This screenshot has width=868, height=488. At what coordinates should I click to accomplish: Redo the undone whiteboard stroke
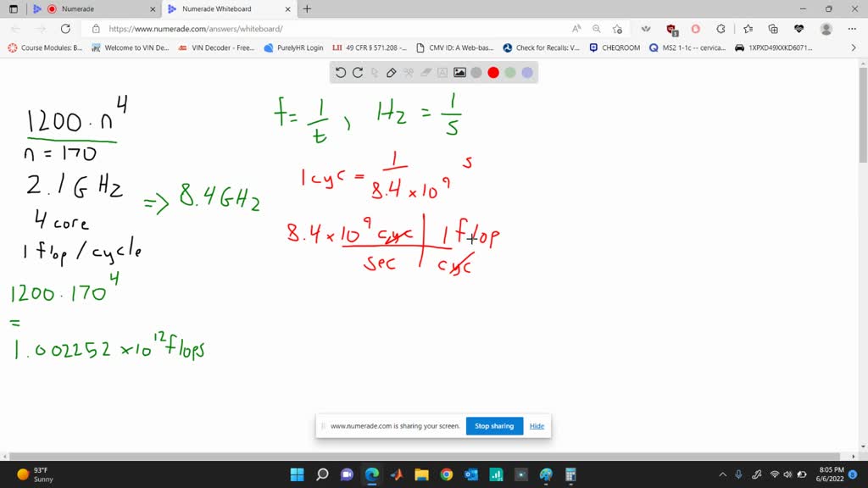click(x=358, y=73)
